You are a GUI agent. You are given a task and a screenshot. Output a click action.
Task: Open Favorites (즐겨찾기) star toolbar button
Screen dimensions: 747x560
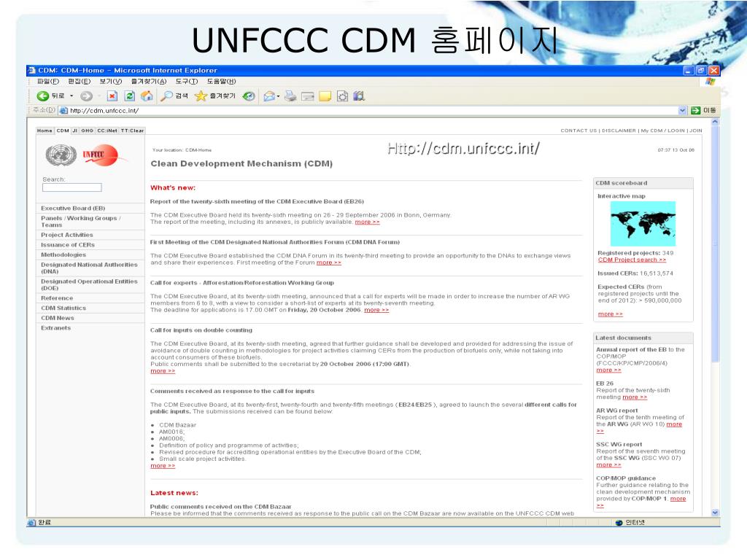pyautogui.click(x=215, y=96)
